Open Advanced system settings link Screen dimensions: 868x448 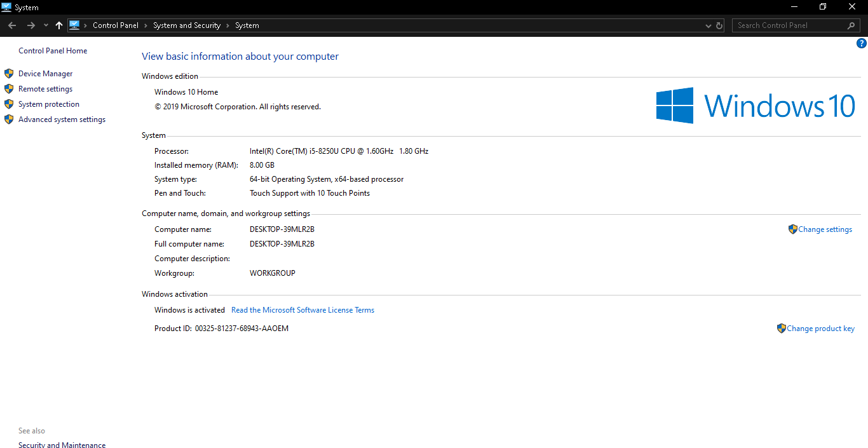[x=62, y=119]
